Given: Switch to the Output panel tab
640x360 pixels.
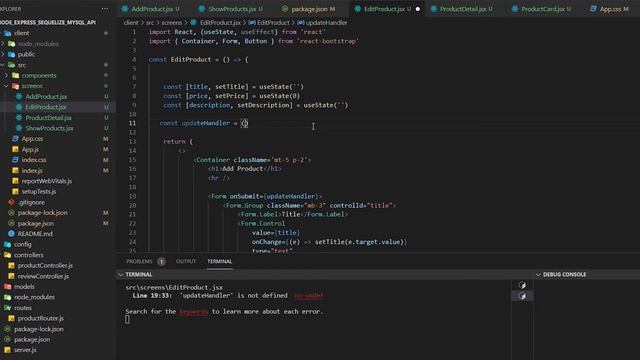Looking at the screenshot, I should (186, 261).
